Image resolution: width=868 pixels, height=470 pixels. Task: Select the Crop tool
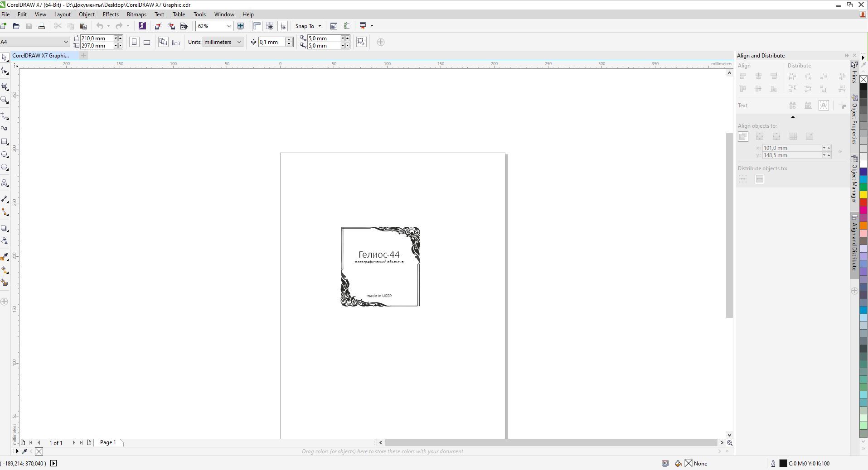coord(5,86)
